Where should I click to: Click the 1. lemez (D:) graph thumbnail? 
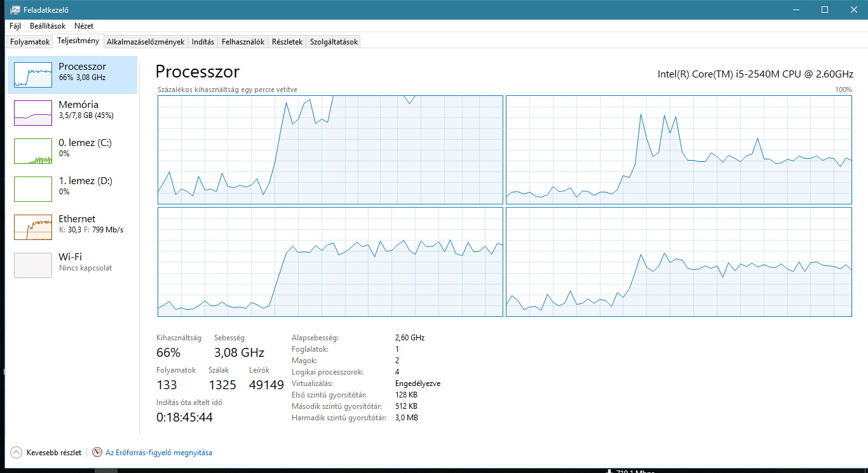tap(33, 189)
